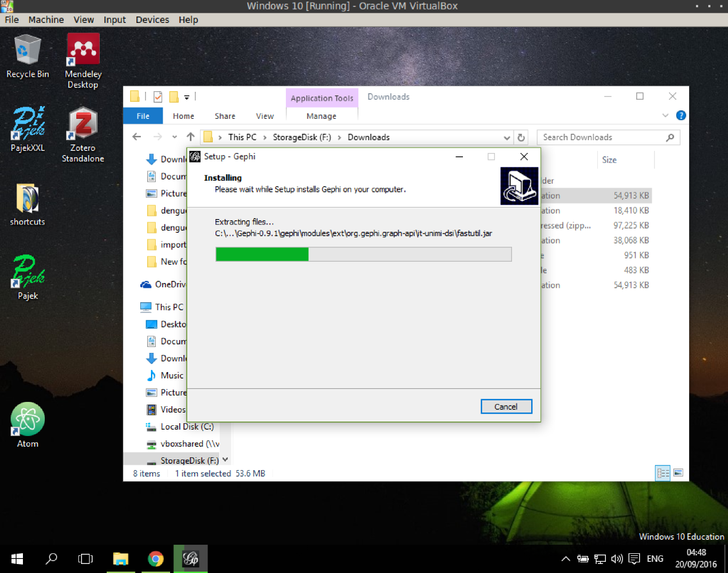The height and width of the screenshot is (573, 728).
Task: Open recent locations dropdown arrow
Action: point(174,137)
